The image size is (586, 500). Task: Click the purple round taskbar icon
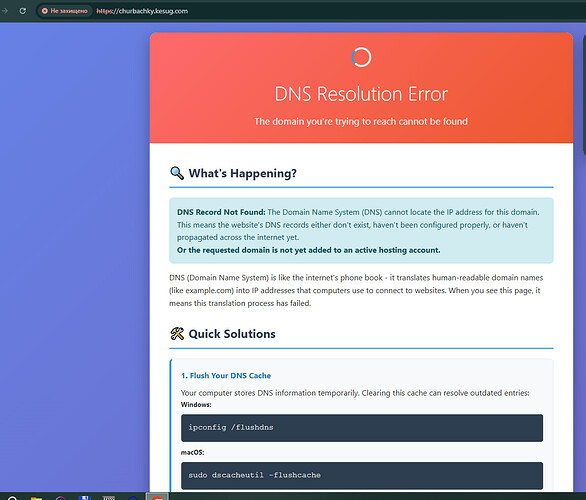61,498
